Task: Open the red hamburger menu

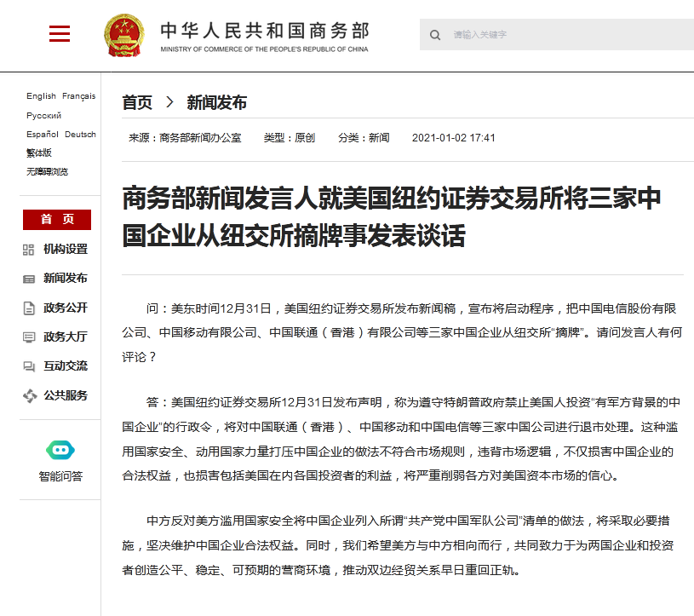Action: [60, 34]
